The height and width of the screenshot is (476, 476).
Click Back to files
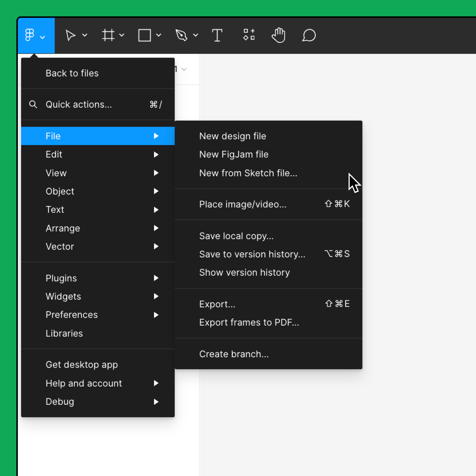click(x=98, y=73)
